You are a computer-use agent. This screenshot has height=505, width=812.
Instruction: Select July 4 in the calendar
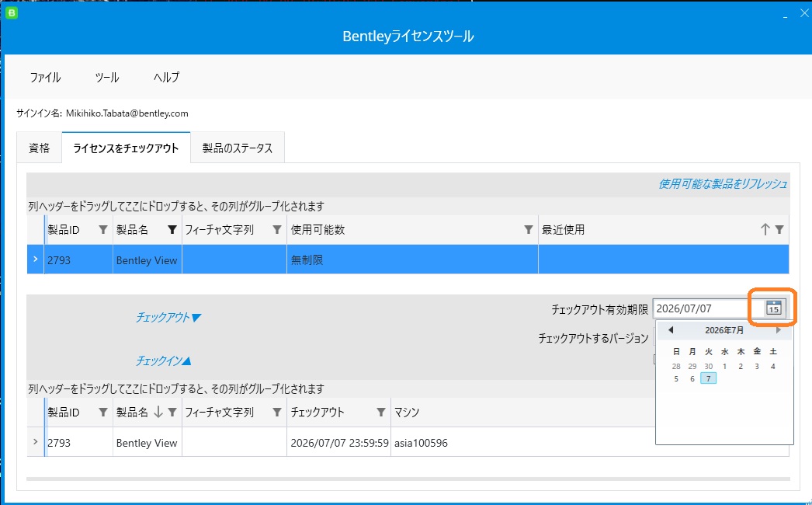[x=772, y=366]
